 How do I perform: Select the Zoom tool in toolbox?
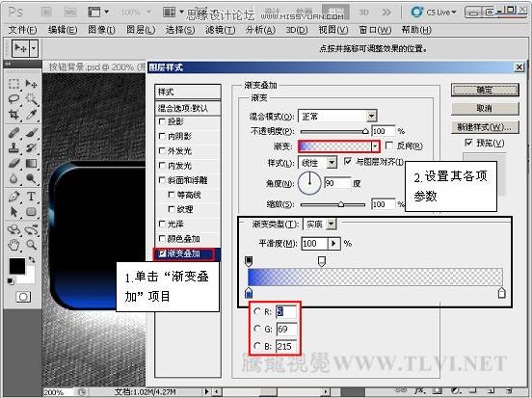click(31, 245)
